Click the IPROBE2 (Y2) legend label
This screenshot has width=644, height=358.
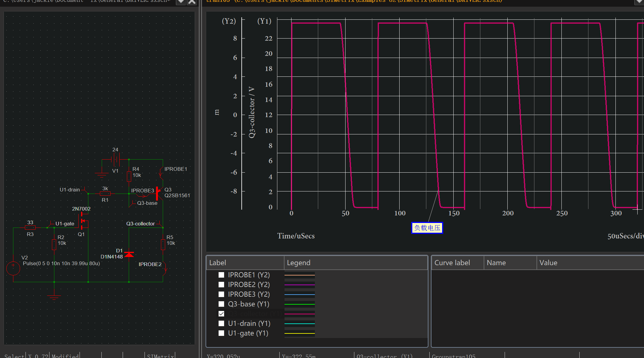tap(249, 285)
